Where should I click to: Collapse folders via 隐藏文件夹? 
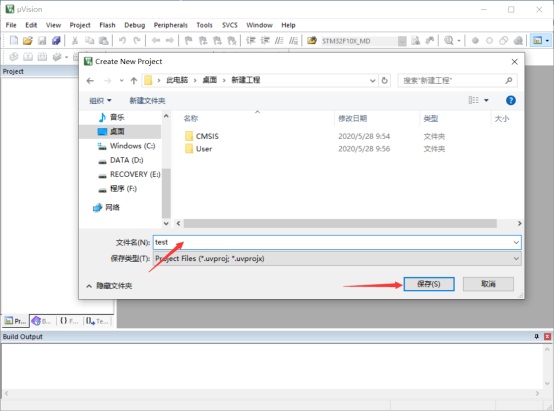click(110, 286)
